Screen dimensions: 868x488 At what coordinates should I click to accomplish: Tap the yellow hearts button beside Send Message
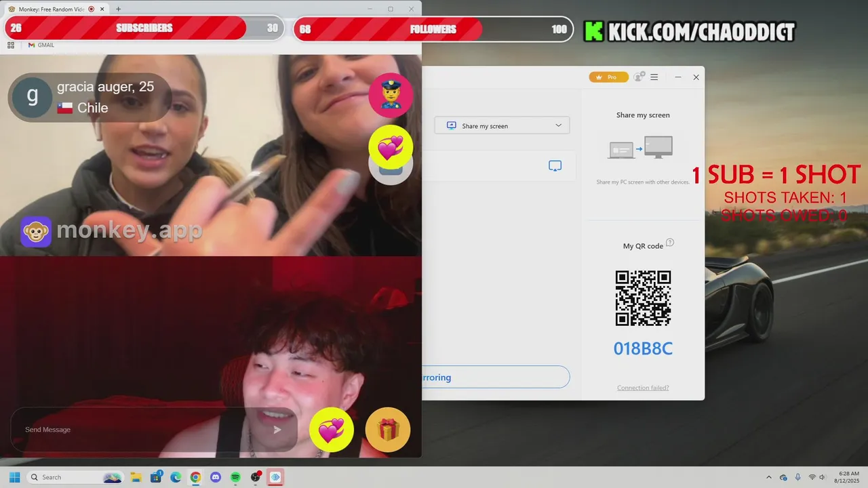click(x=332, y=430)
